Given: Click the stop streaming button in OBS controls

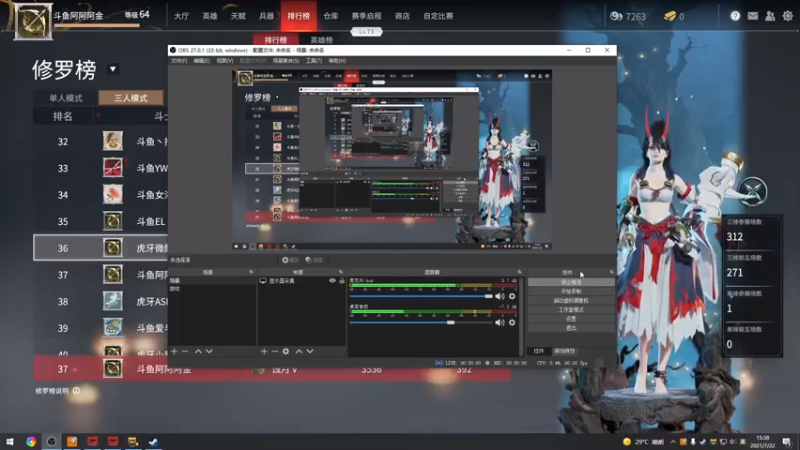Looking at the screenshot, I should tap(571, 282).
